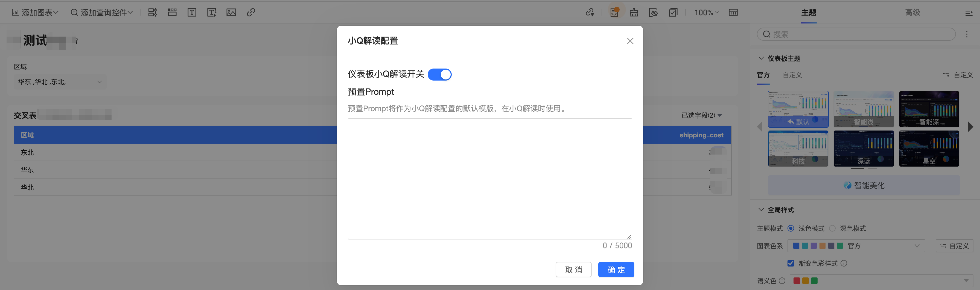Open the 添加查询控件 dropdown
The image size is (980, 290).
coord(101,13)
